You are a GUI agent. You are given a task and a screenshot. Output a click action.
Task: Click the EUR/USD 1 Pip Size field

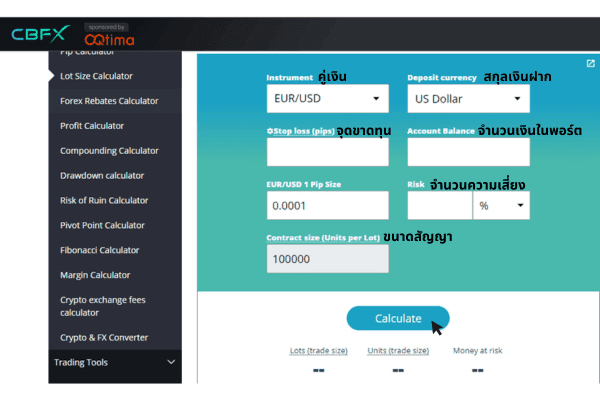pyautogui.click(x=327, y=205)
